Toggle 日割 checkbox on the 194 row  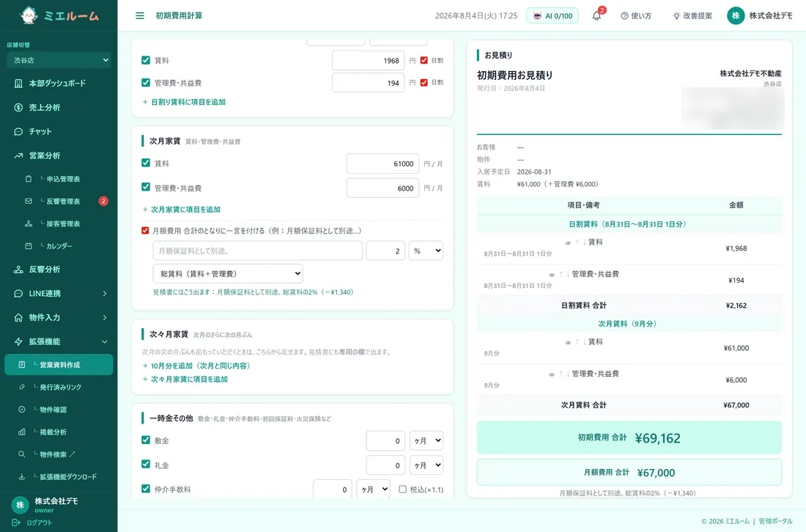tap(424, 82)
